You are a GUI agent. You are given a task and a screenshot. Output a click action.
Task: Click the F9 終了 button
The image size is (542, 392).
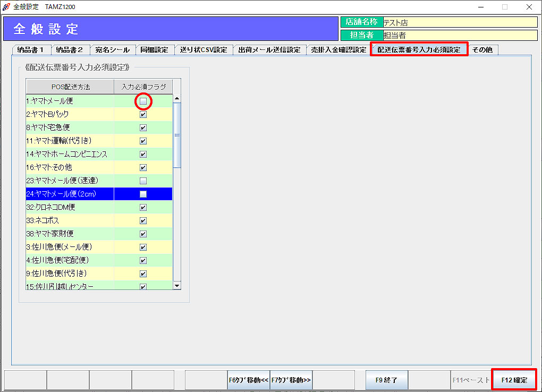pyautogui.click(x=386, y=380)
